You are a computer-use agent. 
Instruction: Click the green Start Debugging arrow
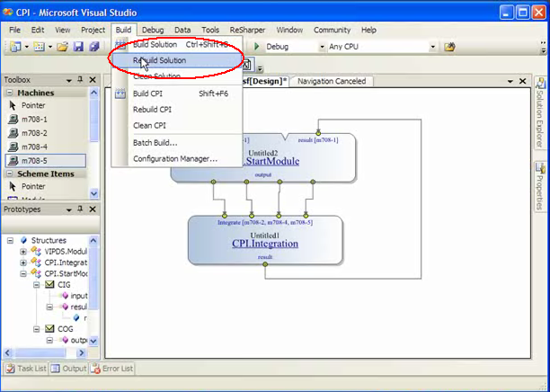(x=257, y=47)
